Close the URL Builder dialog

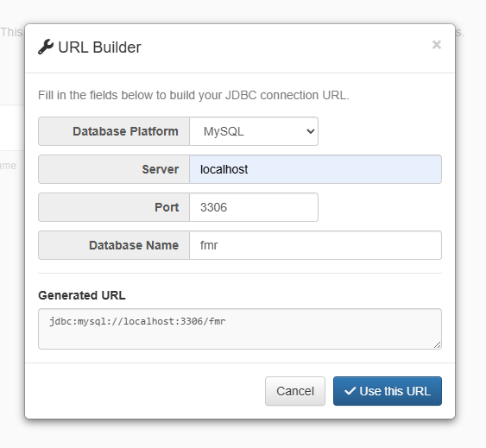pyautogui.click(x=437, y=45)
